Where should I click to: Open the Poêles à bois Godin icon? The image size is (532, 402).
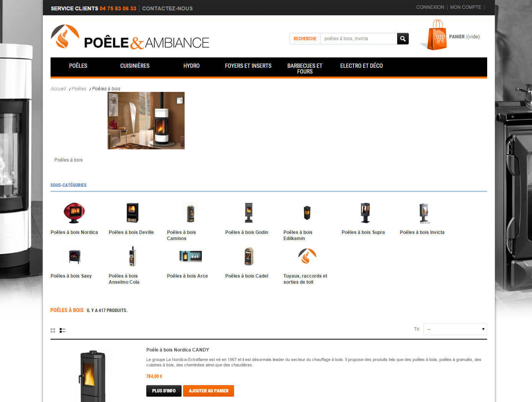(x=249, y=213)
